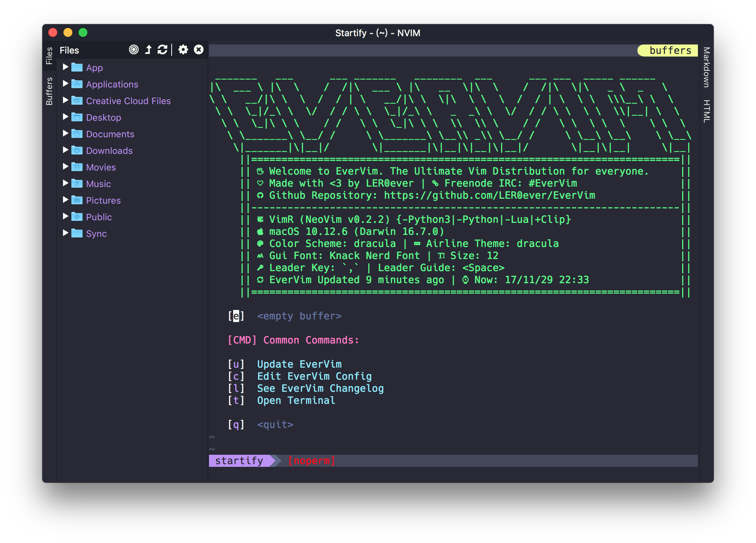Viewport: 756px width, 543px height.
Task: Expand the Movies folder triangle
Action: 65,167
